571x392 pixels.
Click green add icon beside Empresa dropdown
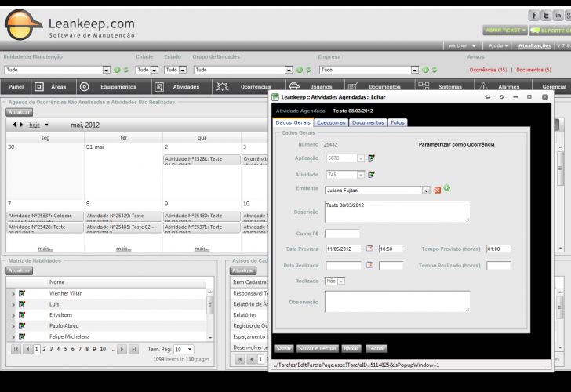pyautogui.click(x=425, y=70)
